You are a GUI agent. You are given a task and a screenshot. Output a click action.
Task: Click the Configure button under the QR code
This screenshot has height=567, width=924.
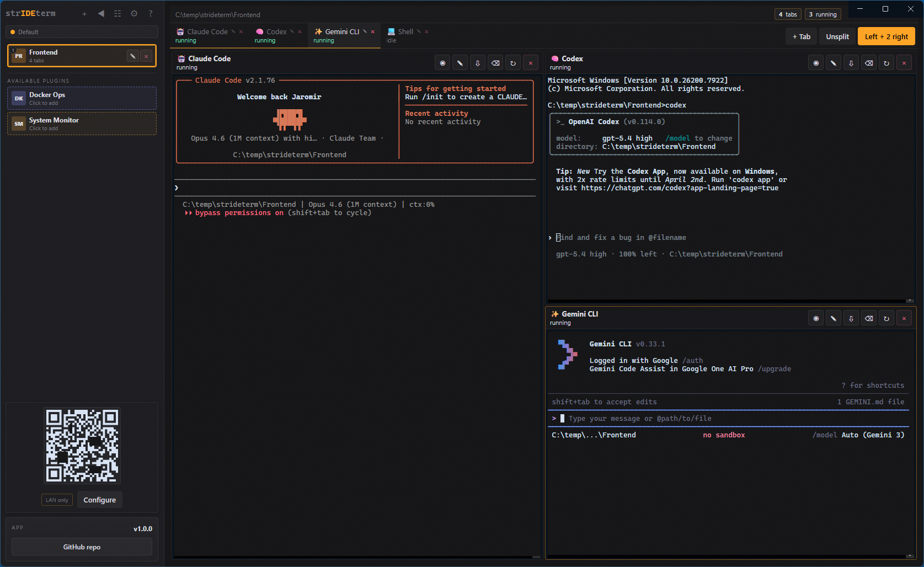point(100,500)
